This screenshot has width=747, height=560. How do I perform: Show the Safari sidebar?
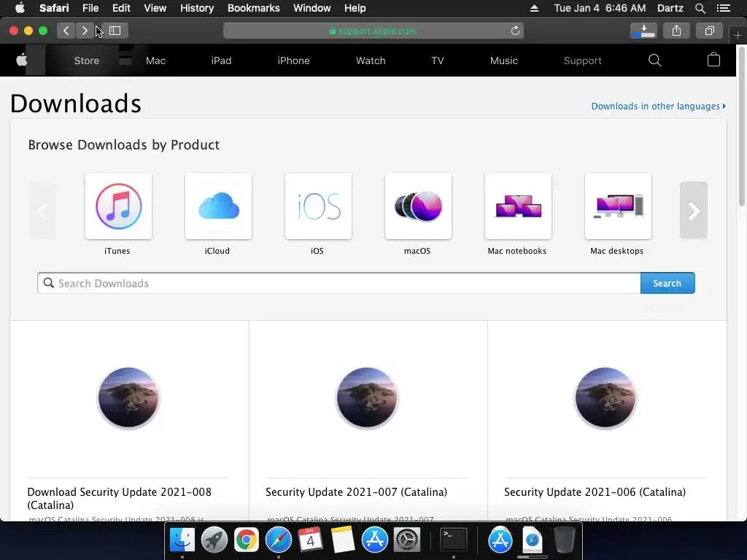[115, 31]
